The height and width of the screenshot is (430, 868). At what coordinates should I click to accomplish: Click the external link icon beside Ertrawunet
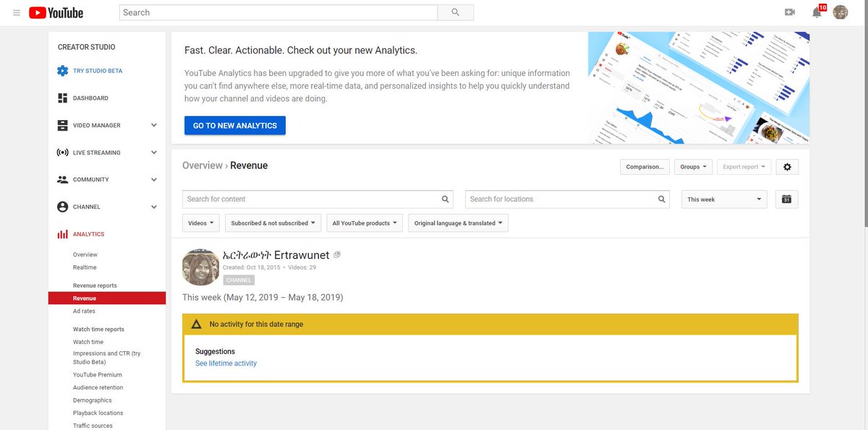337,254
